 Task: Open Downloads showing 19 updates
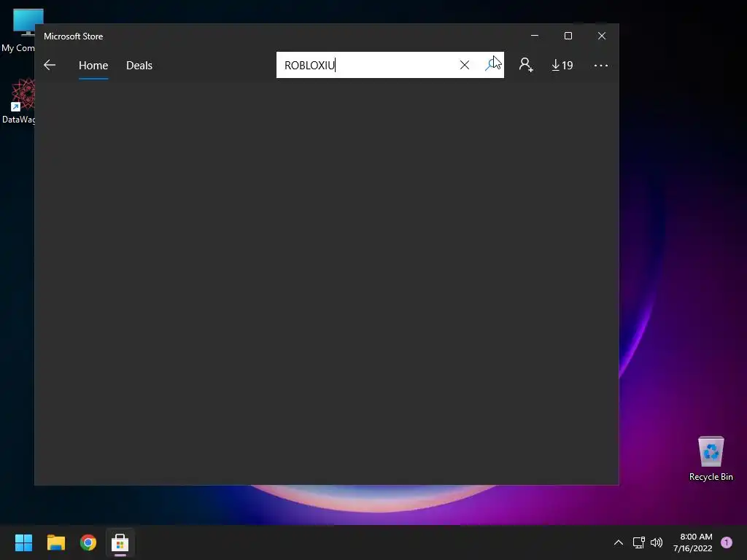point(562,65)
